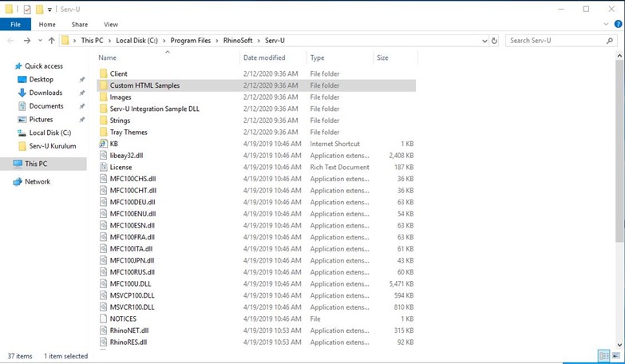Viewport: 625px width, 364px height.
Task: Click the Documents icon in sidebar
Action: coord(22,106)
